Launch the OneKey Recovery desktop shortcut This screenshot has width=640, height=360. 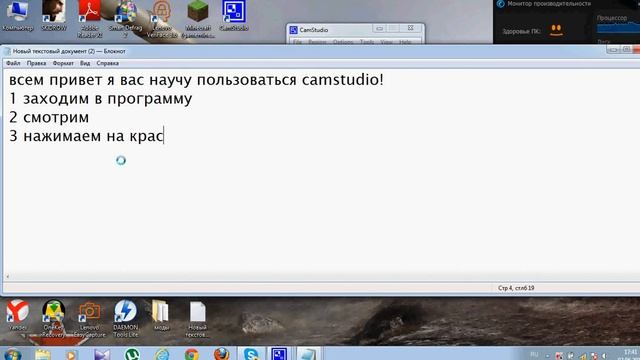(x=54, y=318)
